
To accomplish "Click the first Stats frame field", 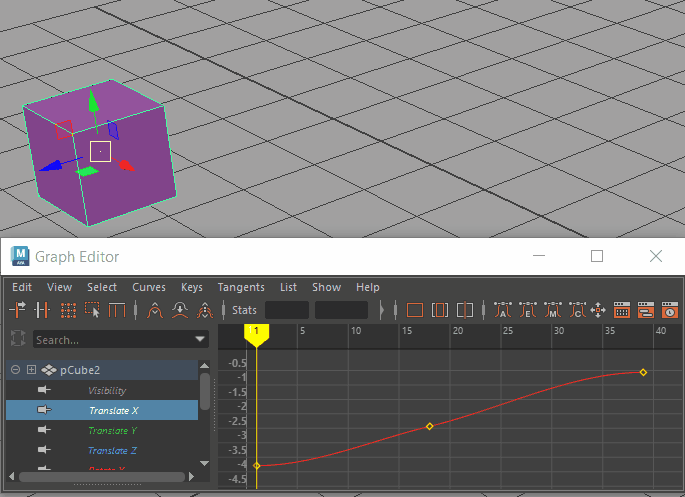I will click(x=287, y=310).
